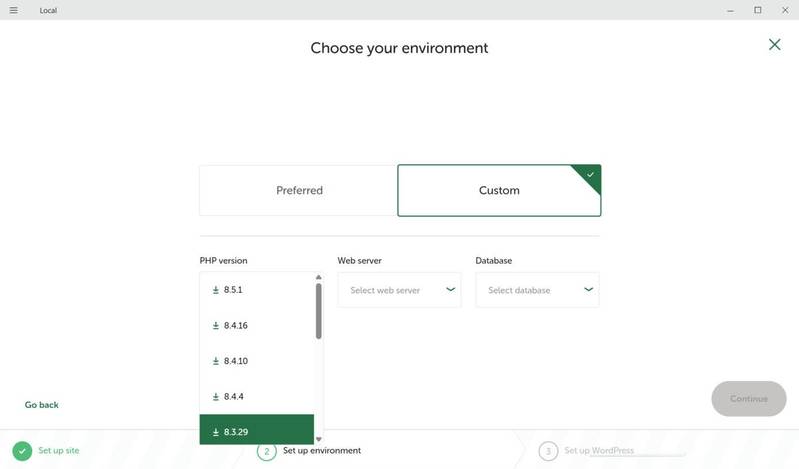The image size is (799, 469).
Task: Maximize the Local window
Action: pyautogui.click(x=758, y=10)
